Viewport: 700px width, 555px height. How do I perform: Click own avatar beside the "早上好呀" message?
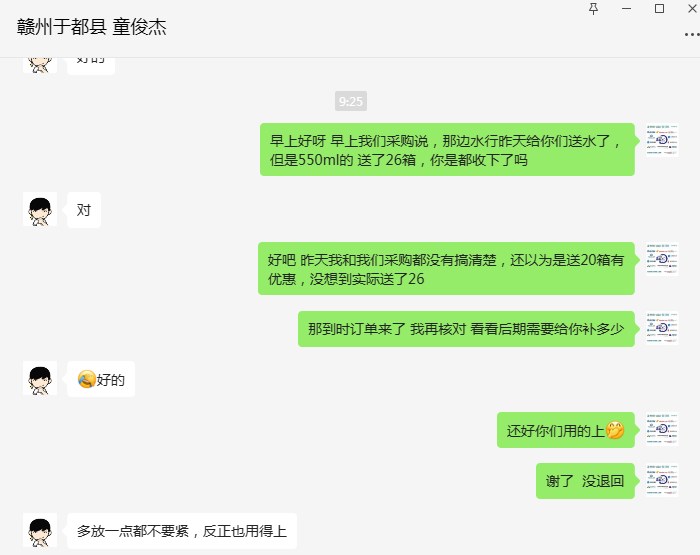[662, 140]
